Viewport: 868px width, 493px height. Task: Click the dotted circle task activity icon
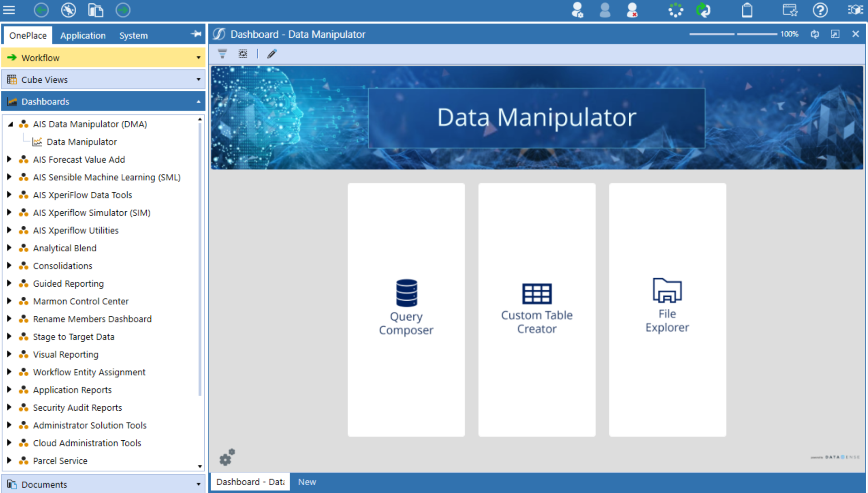676,10
